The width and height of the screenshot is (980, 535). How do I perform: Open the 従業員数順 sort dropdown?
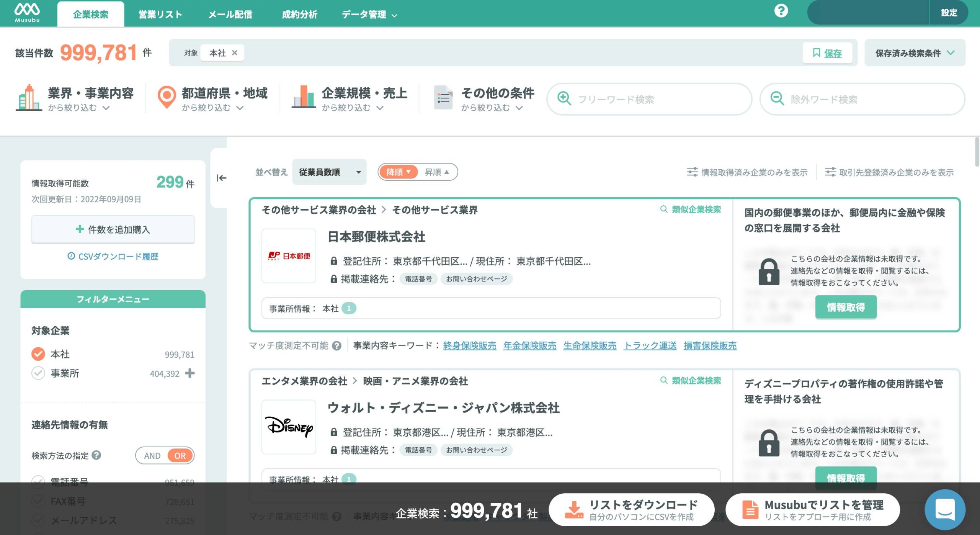point(329,172)
